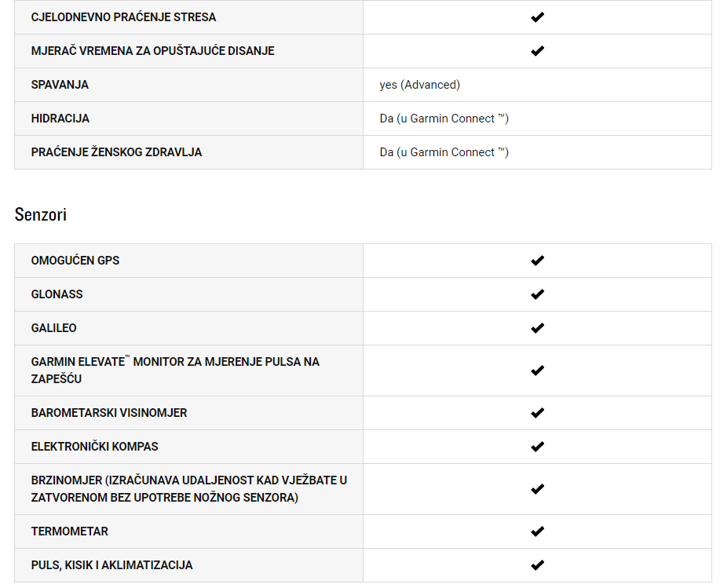The height and width of the screenshot is (588, 724).
Task: Click the Brzinomjer row checkmark
Action: coord(537,489)
